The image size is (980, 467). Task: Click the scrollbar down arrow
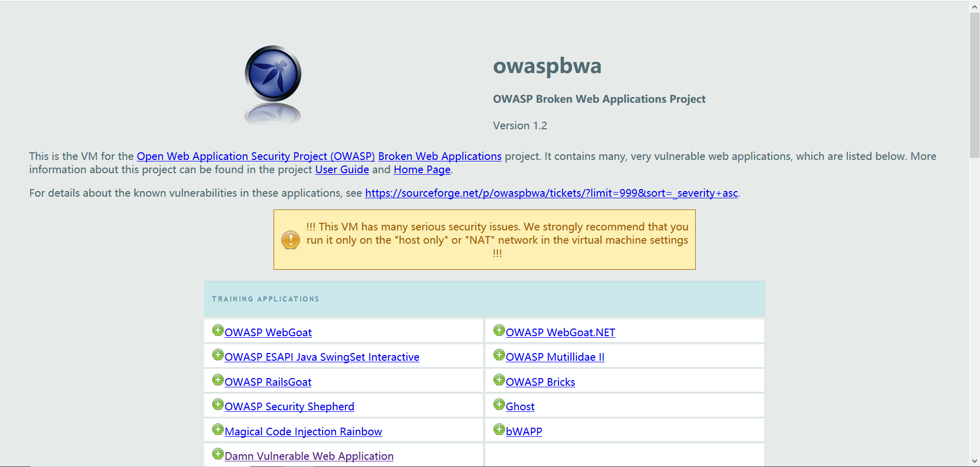tap(974, 461)
